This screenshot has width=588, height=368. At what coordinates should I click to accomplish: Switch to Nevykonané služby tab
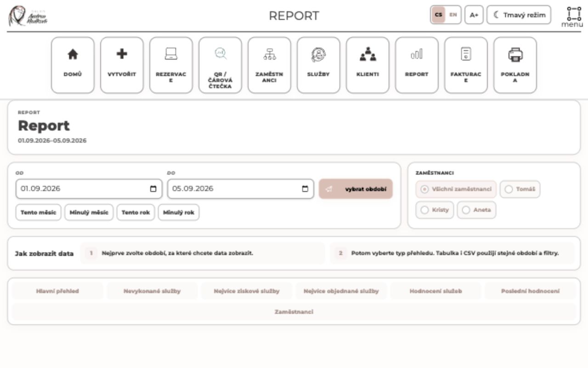click(152, 291)
